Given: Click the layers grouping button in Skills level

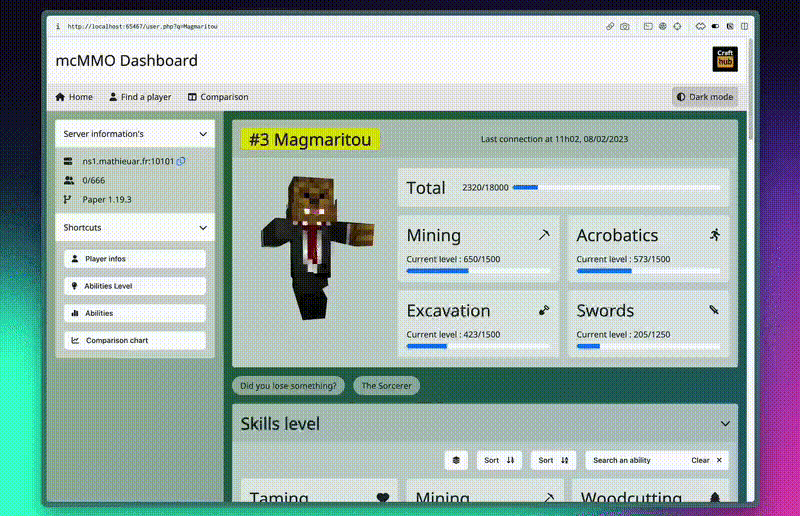Looking at the screenshot, I should coord(456,460).
